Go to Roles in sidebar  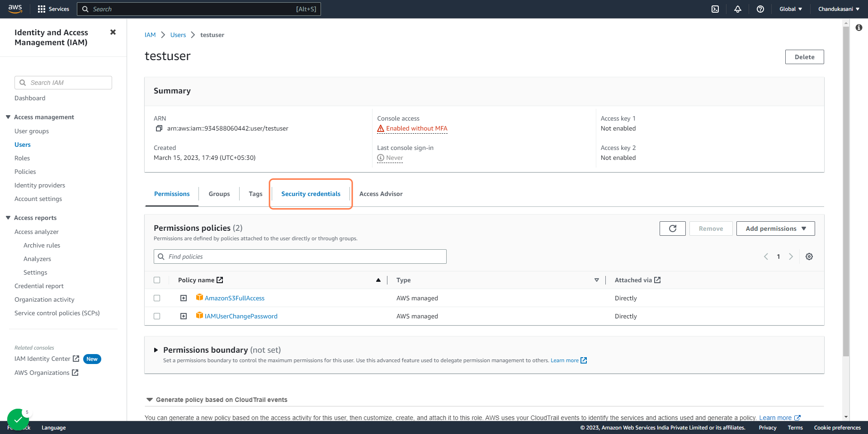[22, 158]
